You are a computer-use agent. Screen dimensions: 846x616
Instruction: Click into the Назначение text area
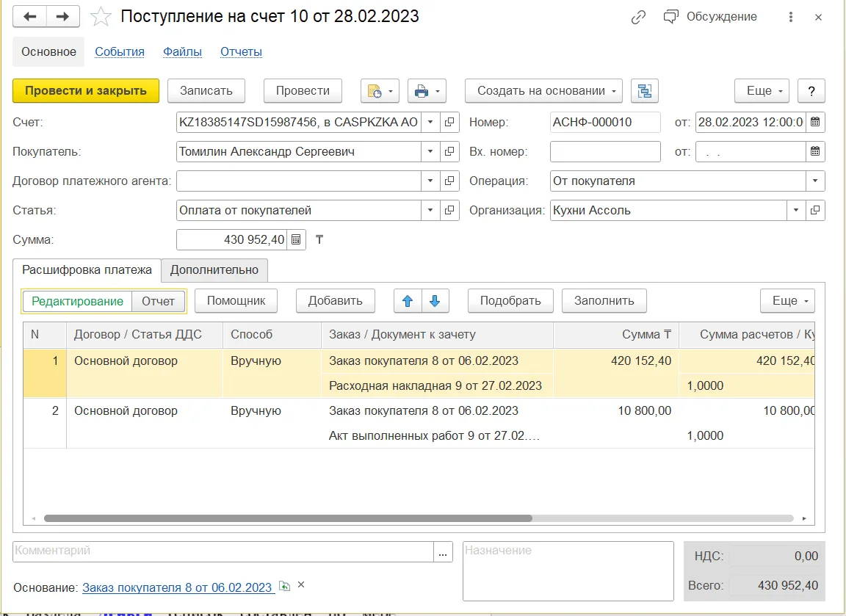tap(568, 571)
